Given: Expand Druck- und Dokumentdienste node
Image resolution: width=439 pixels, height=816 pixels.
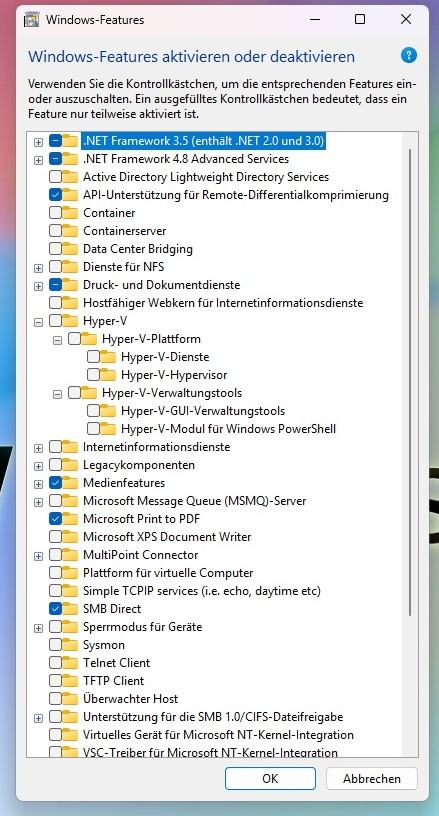Looking at the screenshot, I should click(x=38, y=286).
